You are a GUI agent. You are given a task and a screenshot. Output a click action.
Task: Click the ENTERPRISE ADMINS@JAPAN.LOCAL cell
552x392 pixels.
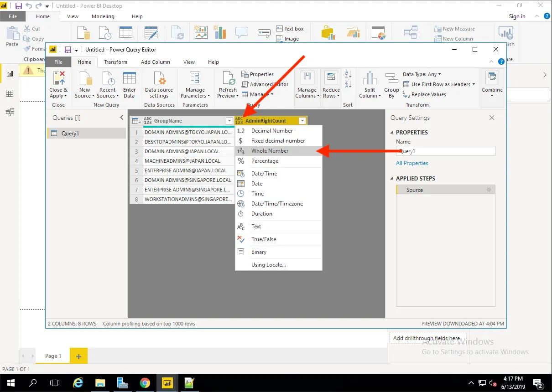coord(188,170)
